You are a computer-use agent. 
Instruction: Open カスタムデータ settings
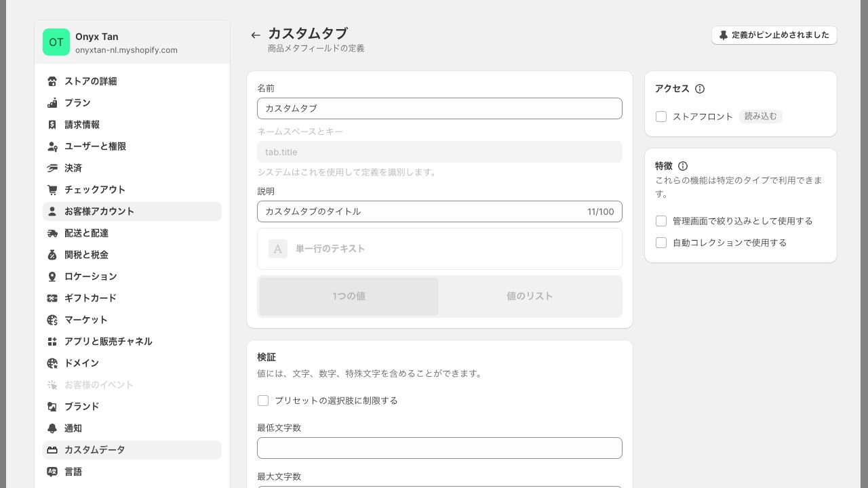(132, 450)
